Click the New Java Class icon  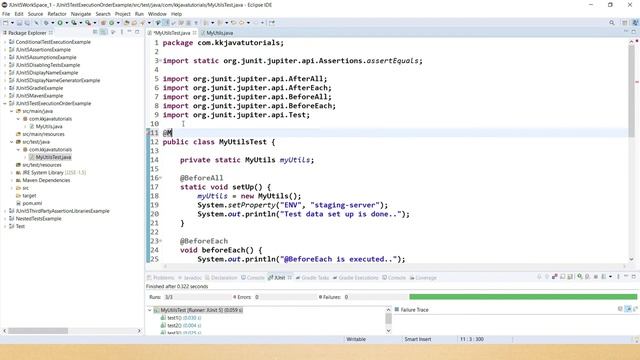(111, 23)
